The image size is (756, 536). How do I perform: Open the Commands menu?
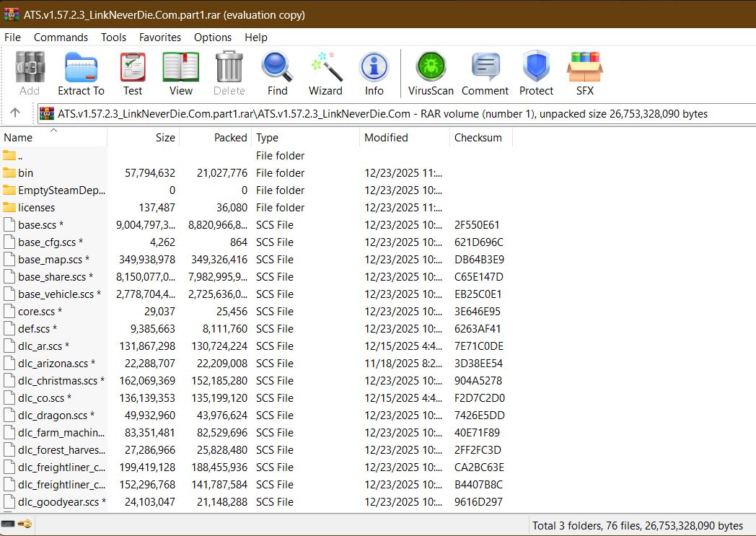[61, 38]
